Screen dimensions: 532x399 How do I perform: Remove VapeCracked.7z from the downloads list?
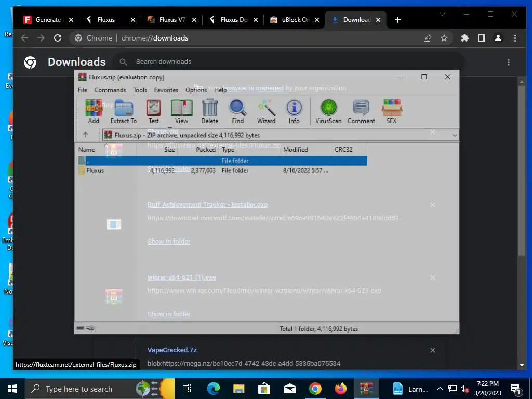[433, 350]
